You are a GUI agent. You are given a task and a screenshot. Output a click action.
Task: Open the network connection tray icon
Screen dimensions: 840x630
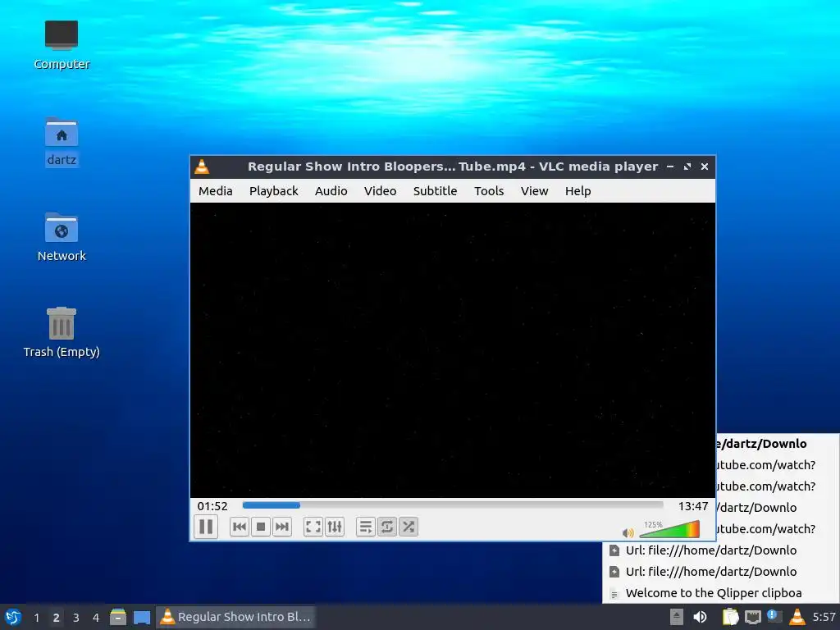tap(753, 617)
